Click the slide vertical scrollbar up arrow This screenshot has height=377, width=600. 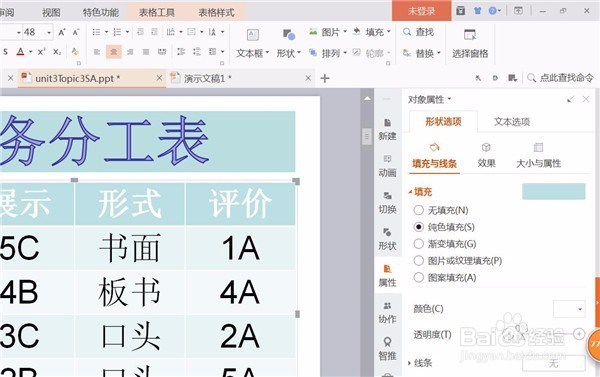click(x=367, y=99)
